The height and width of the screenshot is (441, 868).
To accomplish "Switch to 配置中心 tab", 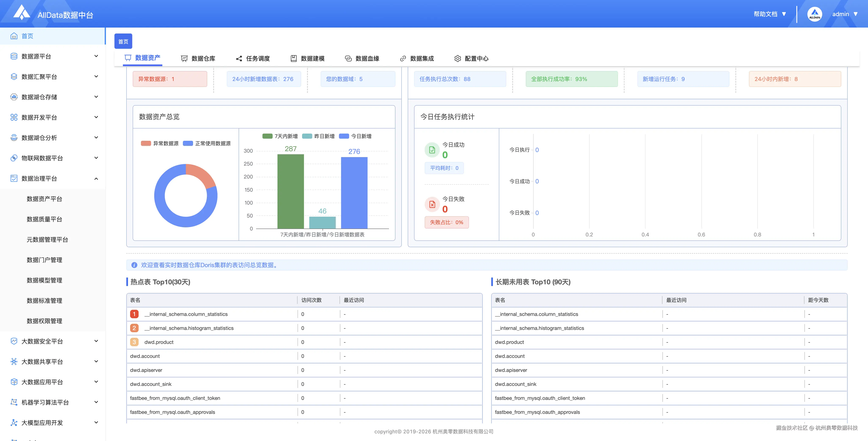I will (471, 59).
